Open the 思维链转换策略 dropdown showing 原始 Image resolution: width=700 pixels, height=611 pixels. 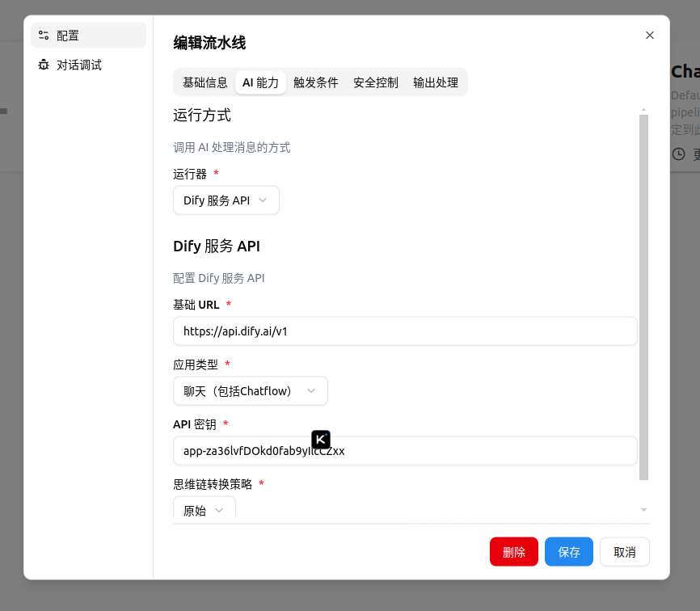(205, 508)
